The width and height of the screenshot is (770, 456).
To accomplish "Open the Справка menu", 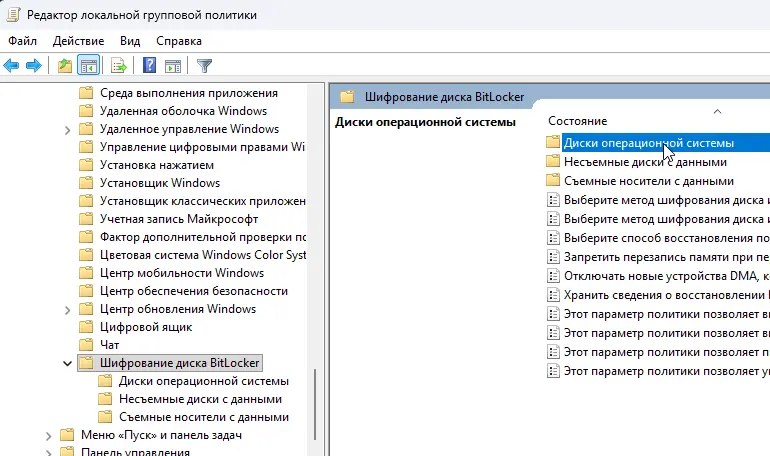I will point(179,41).
